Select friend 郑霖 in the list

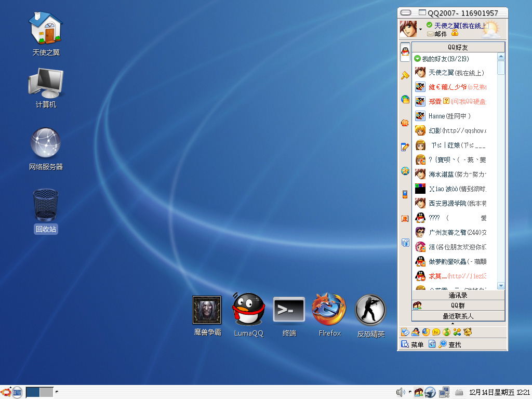(450, 101)
